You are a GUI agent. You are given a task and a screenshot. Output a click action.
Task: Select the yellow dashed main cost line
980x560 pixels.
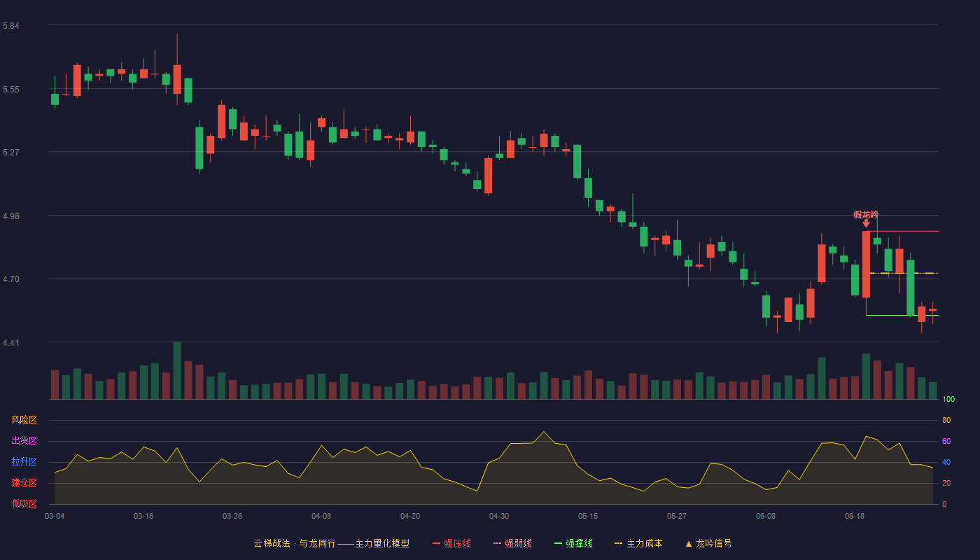click(x=904, y=273)
